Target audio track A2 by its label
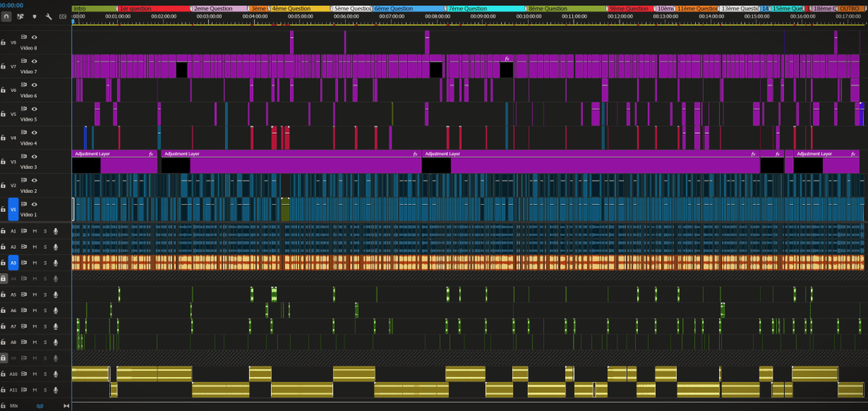Image resolution: width=868 pixels, height=411 pixels. (13, 247)
